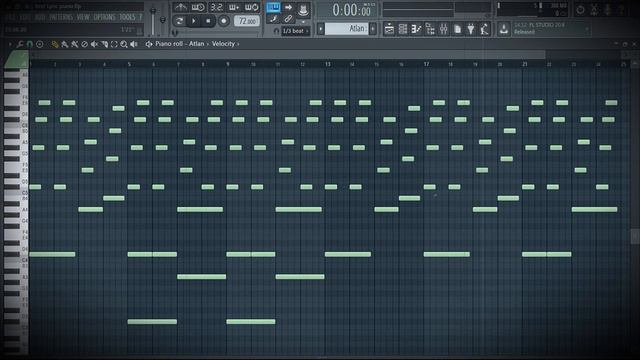The height and width of the screenshot is (360, 640).
Task: Click the project pages icon
Action: [458, 29]
